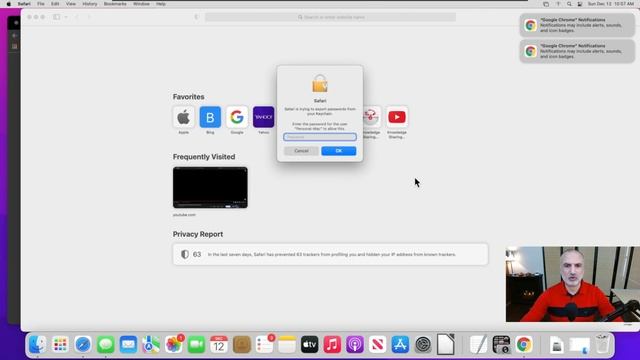Focus the Password field in the dialog

(320, 137)
